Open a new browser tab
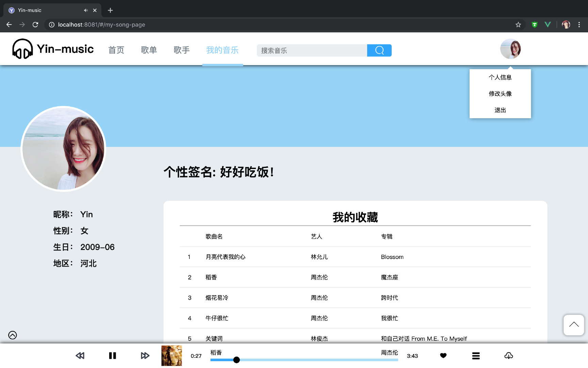This screenshot has height=368, width=588. coord(110,10)
